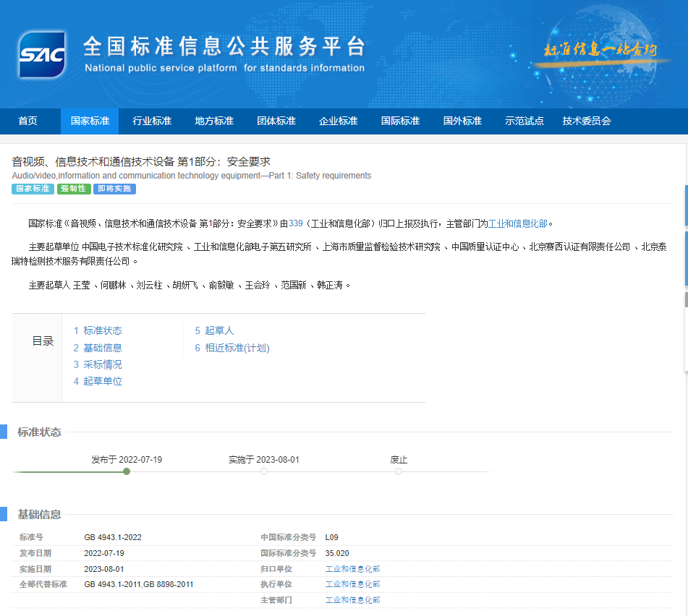This screenshot has height=616, width=688.
Task: Switch to the 行业标准 tab
Action: click(x=151, y=121)
